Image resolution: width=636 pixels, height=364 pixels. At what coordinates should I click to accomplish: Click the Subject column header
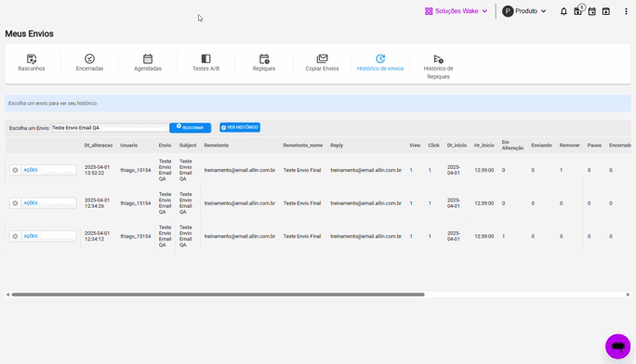coord(188,145)
